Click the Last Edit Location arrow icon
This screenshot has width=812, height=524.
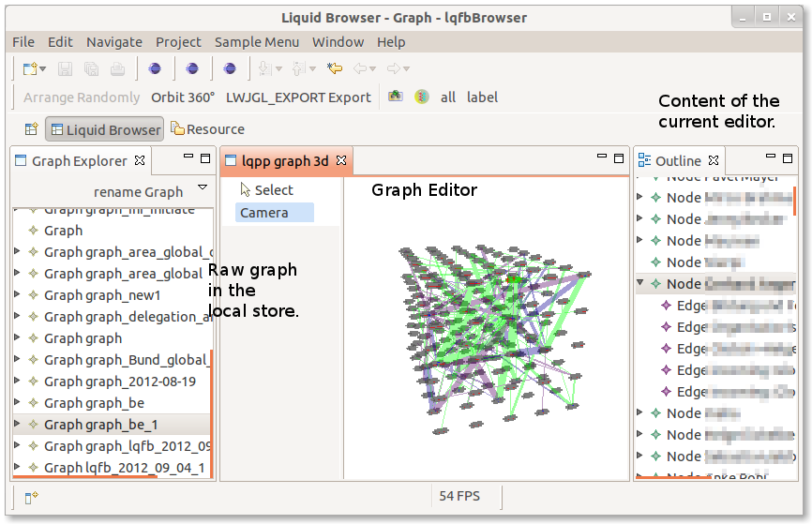[x=334, y=68]
